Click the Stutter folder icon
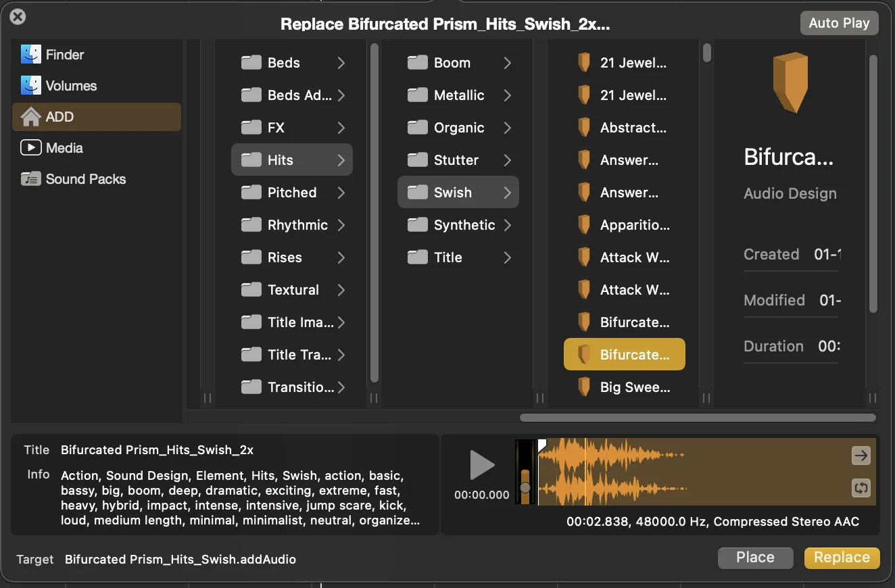The image size is (895, 588). [x=418, y=160]
